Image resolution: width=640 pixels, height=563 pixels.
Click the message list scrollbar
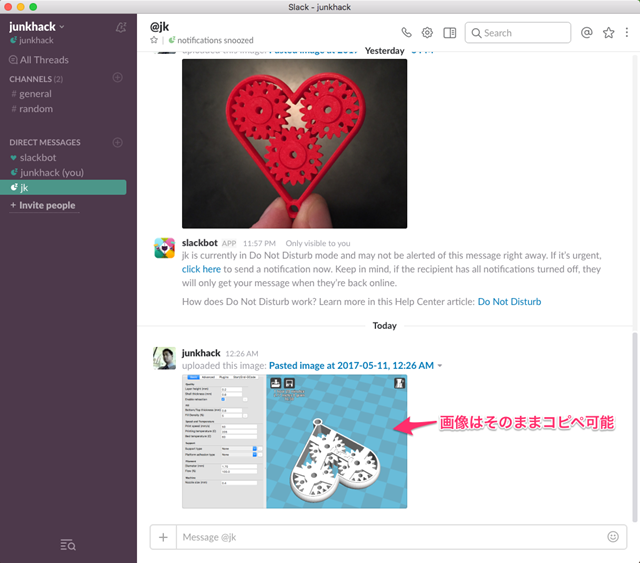click(635, 427)
